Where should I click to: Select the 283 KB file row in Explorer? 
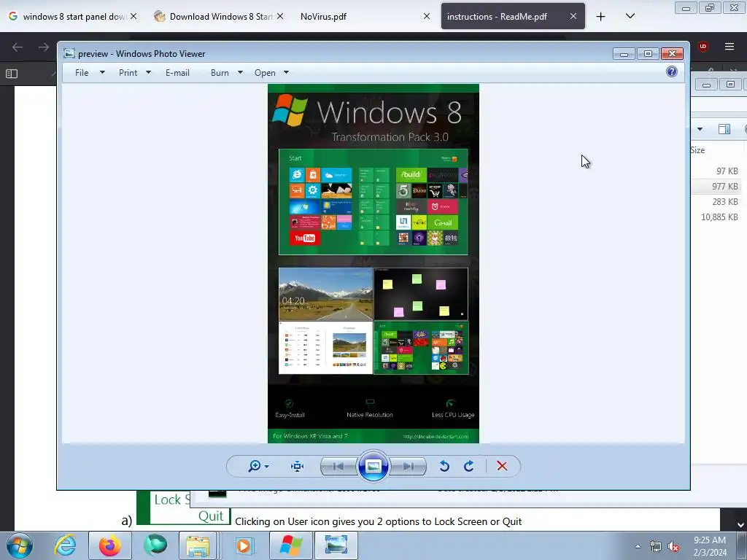716,202
